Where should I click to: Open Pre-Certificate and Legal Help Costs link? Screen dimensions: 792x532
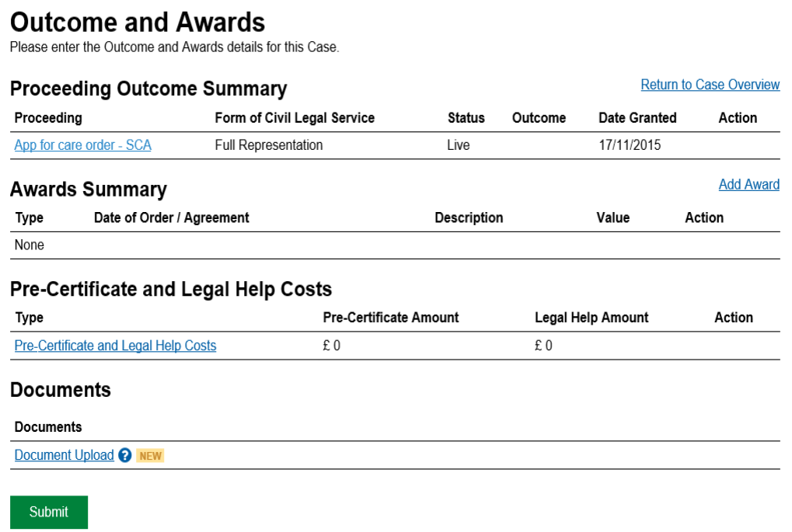(x=115, y=346)
